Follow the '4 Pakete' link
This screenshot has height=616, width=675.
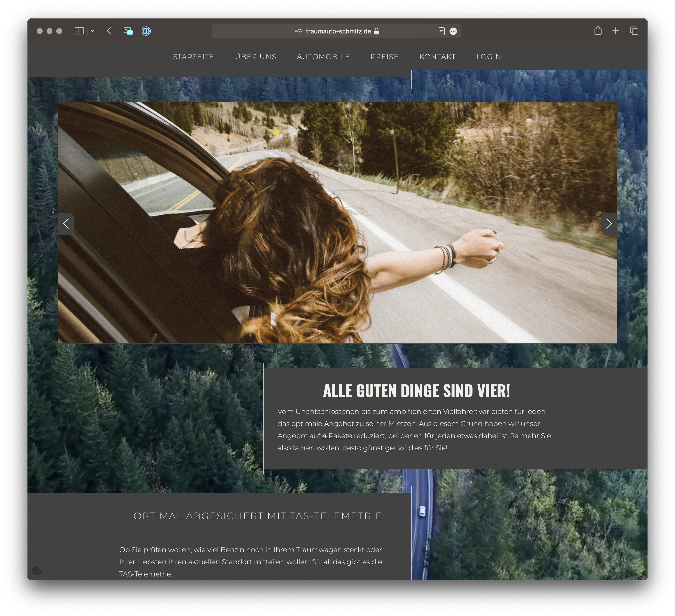tap(337, 436)
